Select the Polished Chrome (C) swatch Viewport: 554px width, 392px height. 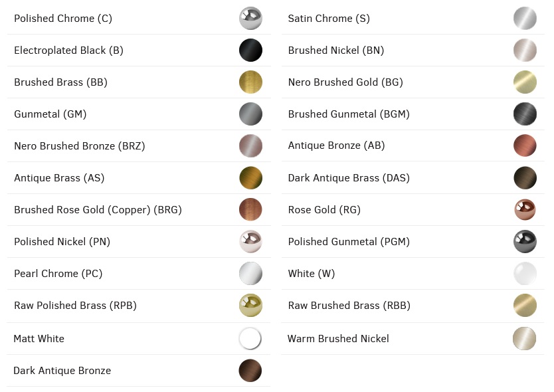coord(250,19)
